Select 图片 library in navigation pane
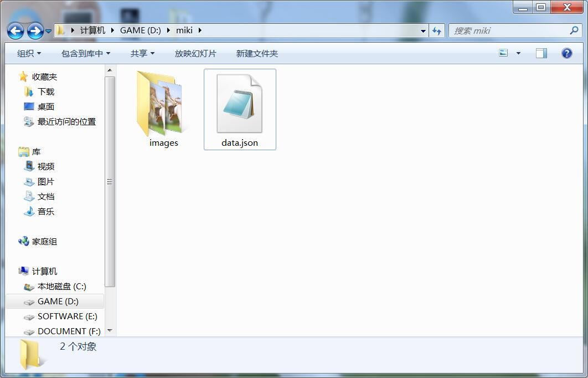 click(x=45, y=182)
